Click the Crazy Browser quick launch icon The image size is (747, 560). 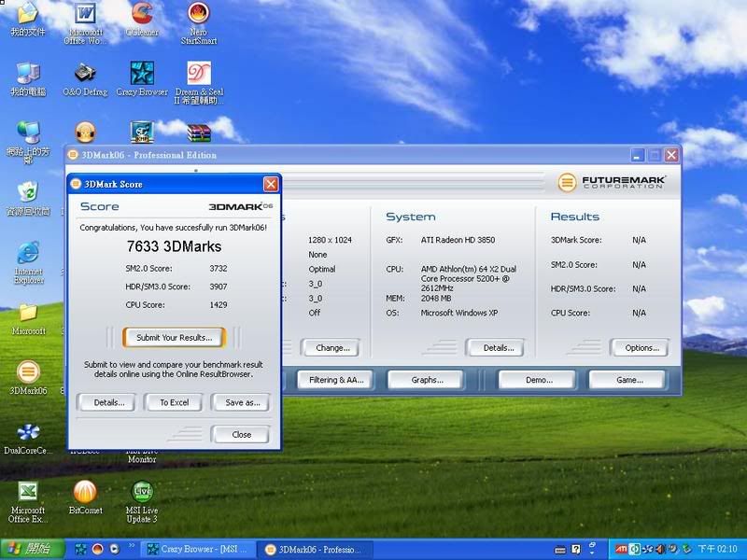81,548
